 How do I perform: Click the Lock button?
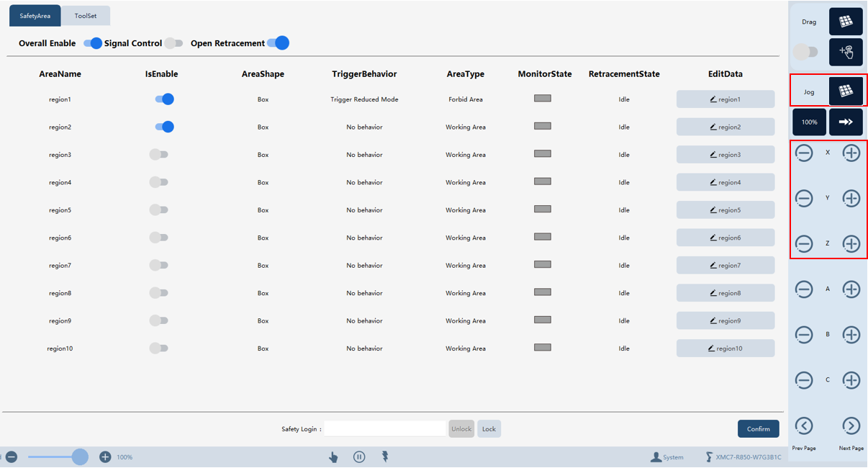click(489, 429)
